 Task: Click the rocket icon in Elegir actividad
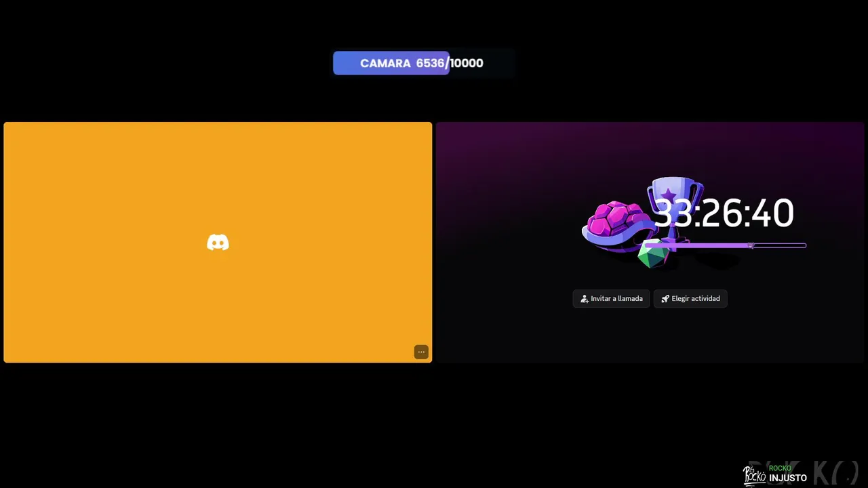click(x=665, y=299)
